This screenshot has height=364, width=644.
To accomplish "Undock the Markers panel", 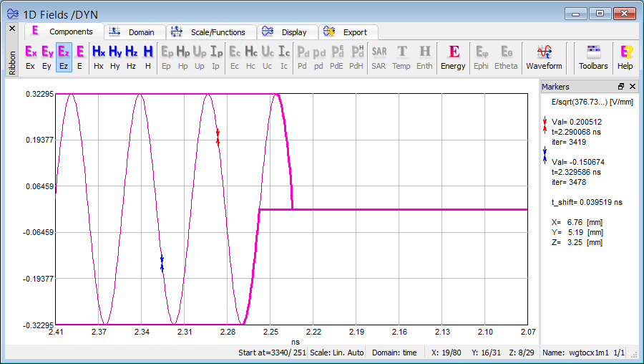I will 621,87.
